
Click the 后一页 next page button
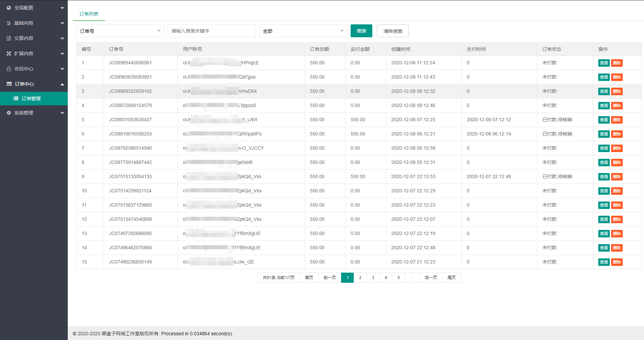431,278
